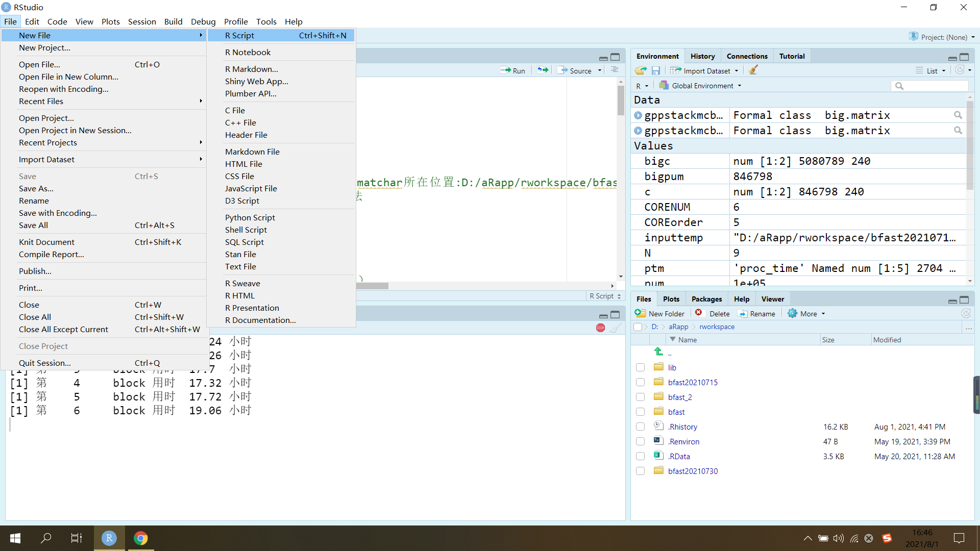Create New Folder in Files pane
This screenshot has height=551, width=980.
pyautogui.click(x=659, y=313)
